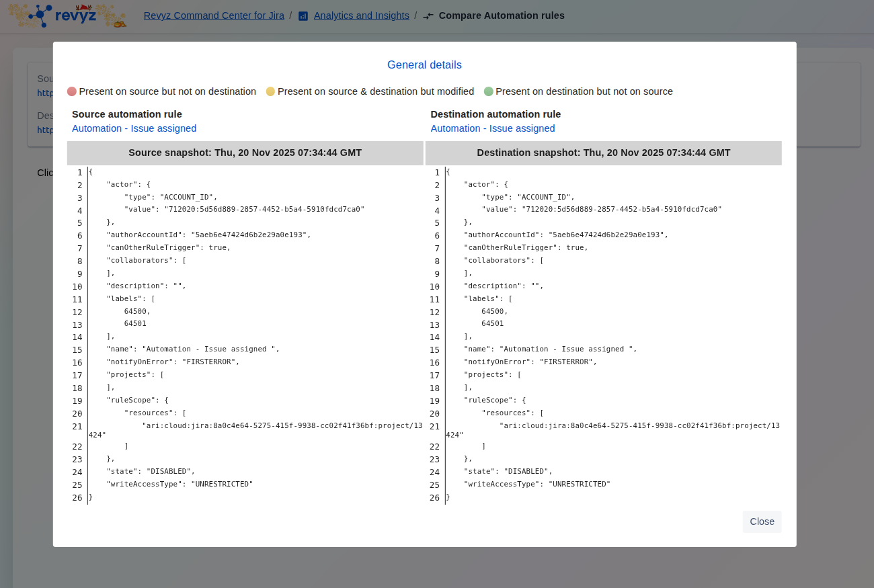Open destination rule 'Automation - Issue assigned' link
This screenshot has height=588, width=874.
tap(493, 128)
